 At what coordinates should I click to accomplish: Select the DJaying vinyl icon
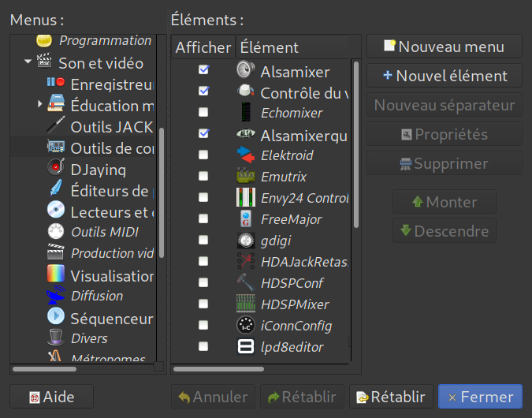(x=55, y=168)
